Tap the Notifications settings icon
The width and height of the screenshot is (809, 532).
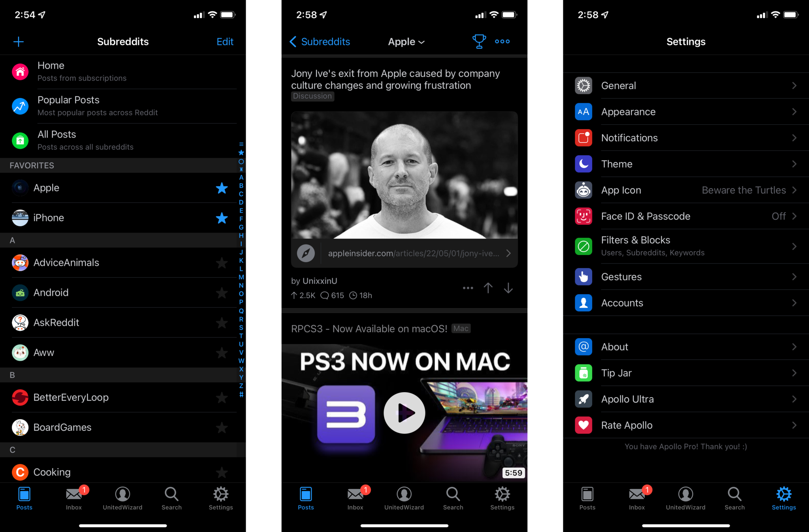point(583,137)
